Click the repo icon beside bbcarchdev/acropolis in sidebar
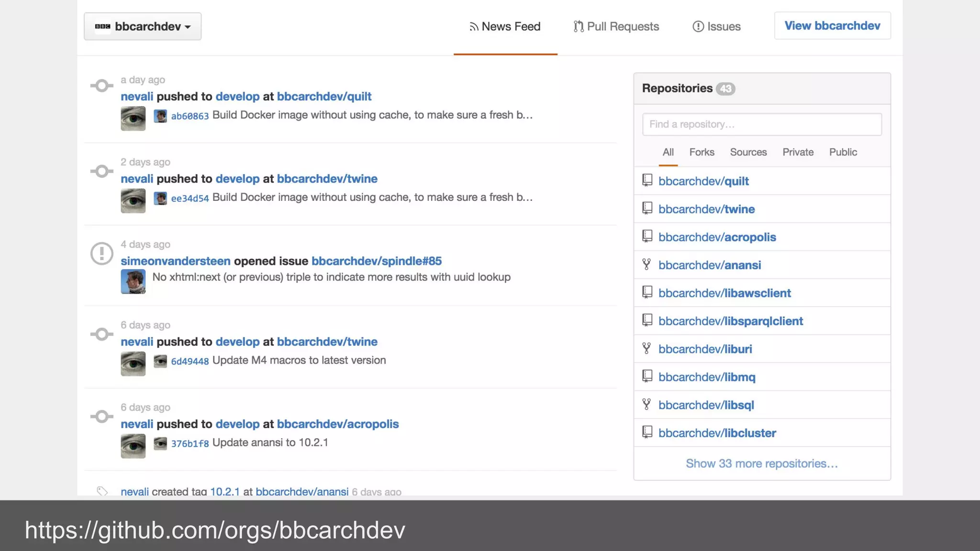The image size is (980, 551). pos(647,236)
